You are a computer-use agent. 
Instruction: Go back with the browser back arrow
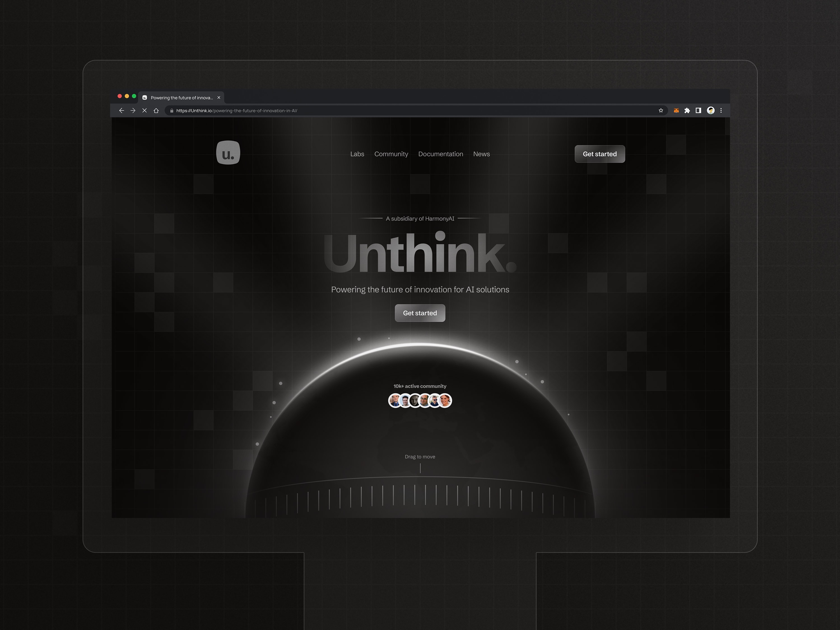click(122, 110)
